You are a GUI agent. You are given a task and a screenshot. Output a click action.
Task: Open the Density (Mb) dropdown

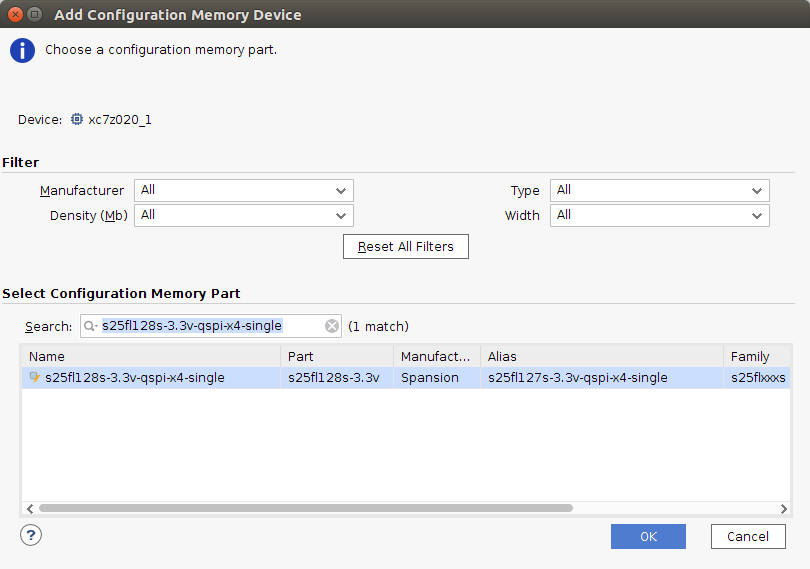click(244, 215)
